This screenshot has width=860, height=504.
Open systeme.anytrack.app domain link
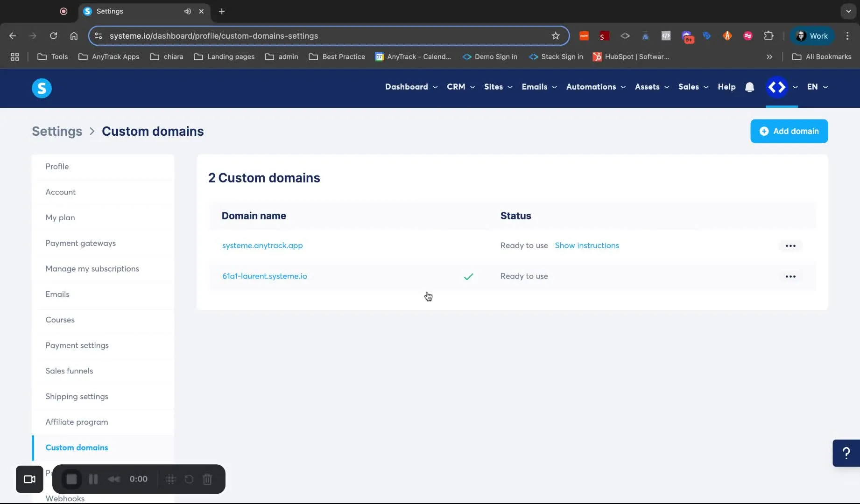[x=262, y=245]
